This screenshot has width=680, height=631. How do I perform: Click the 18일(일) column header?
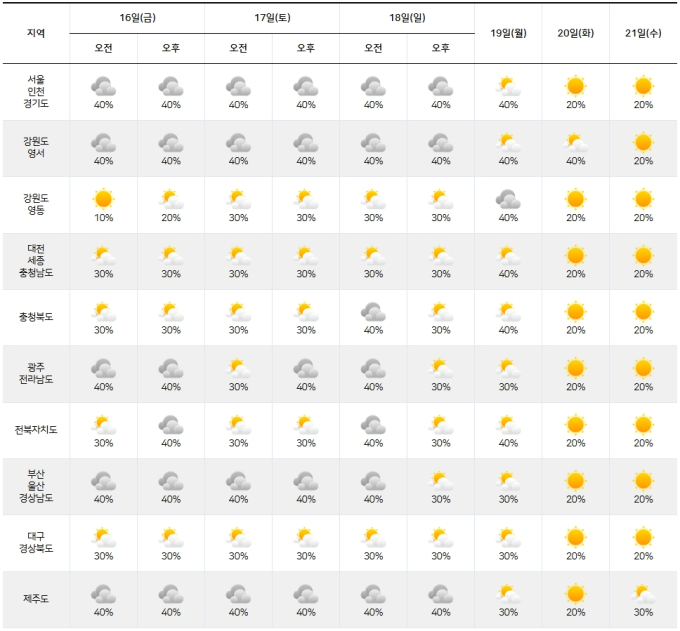(407, 18)
